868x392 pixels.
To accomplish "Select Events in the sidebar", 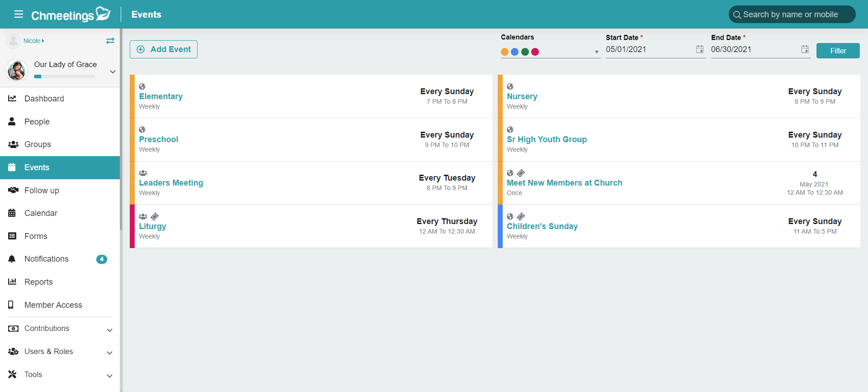I will pyautogui.click(x=60, y=167).
